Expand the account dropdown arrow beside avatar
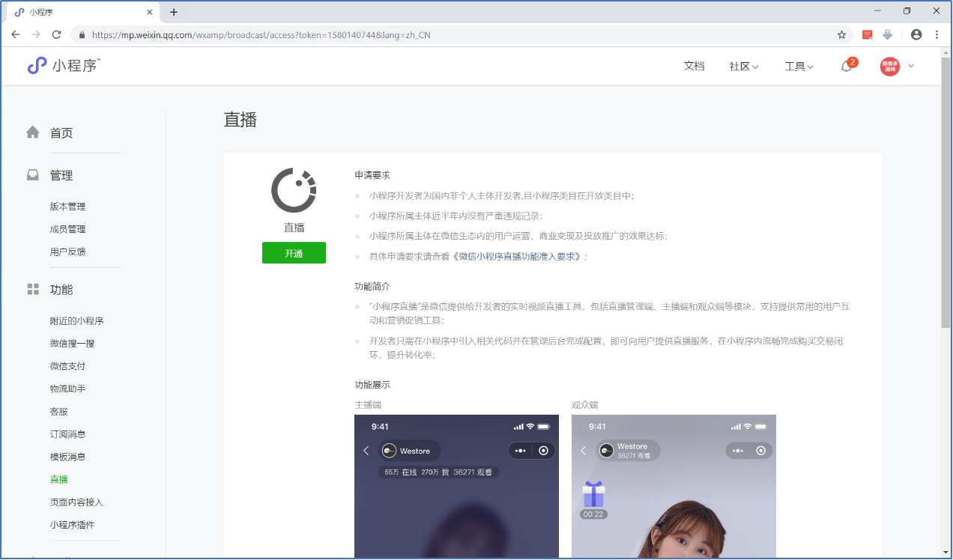 tap(911, 66)
